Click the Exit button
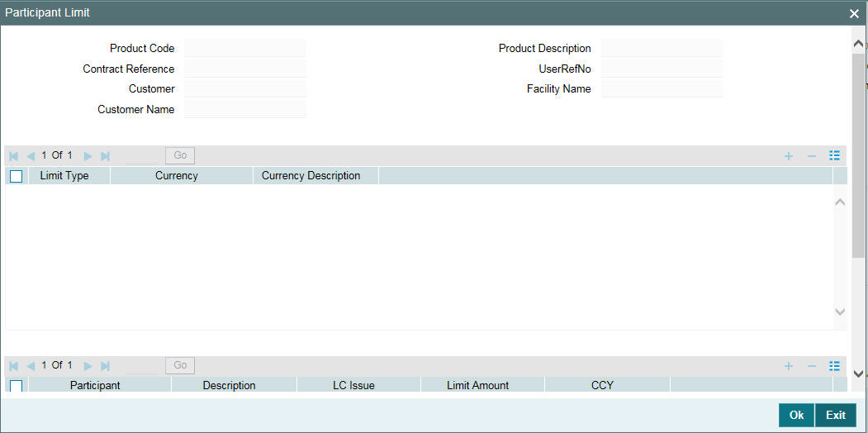The height and width of the screenshot is (433, 868). [x=836, y=416]
